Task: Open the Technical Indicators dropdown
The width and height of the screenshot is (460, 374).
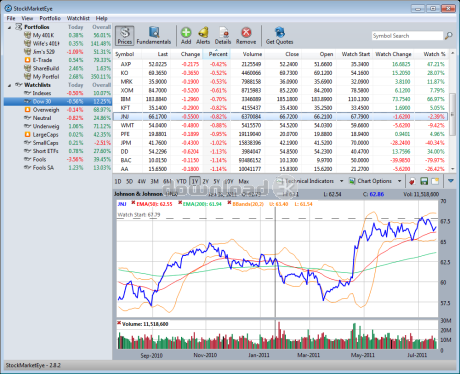Action: [309, 181]
